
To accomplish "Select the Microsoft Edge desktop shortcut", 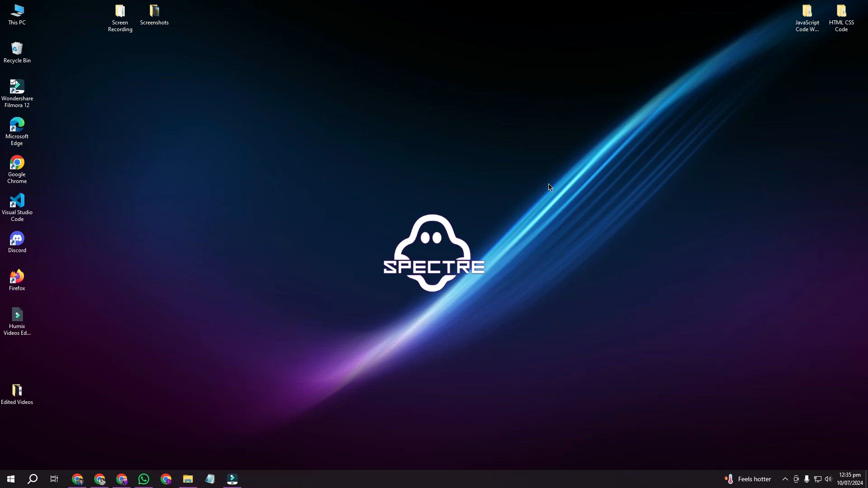I will 17,131.
